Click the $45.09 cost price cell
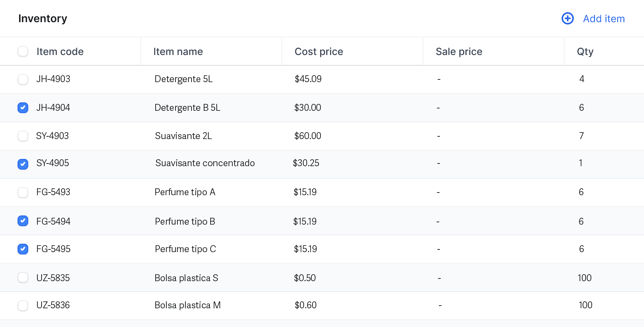Image resolution: width=644 pixels, height=327 pixels. pos(308,79)
